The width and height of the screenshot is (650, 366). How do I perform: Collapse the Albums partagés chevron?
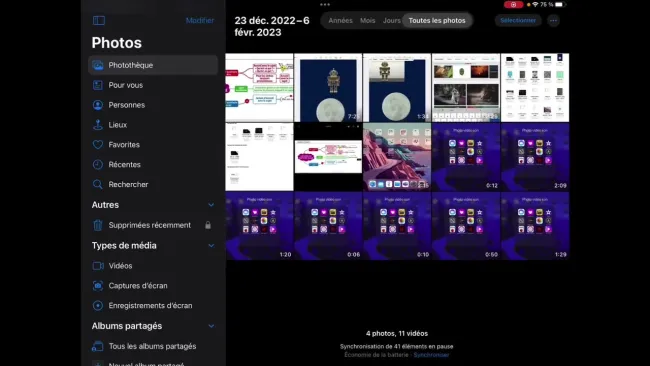(x=211, y=326)
